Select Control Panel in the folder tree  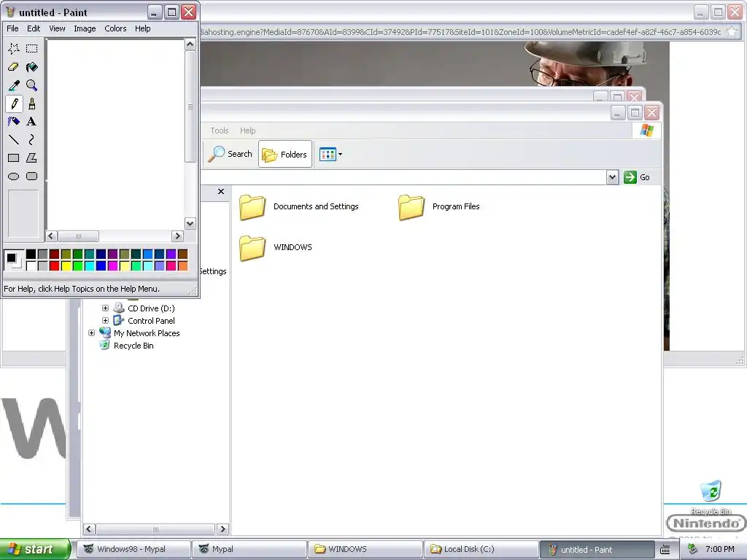(151, 321)
